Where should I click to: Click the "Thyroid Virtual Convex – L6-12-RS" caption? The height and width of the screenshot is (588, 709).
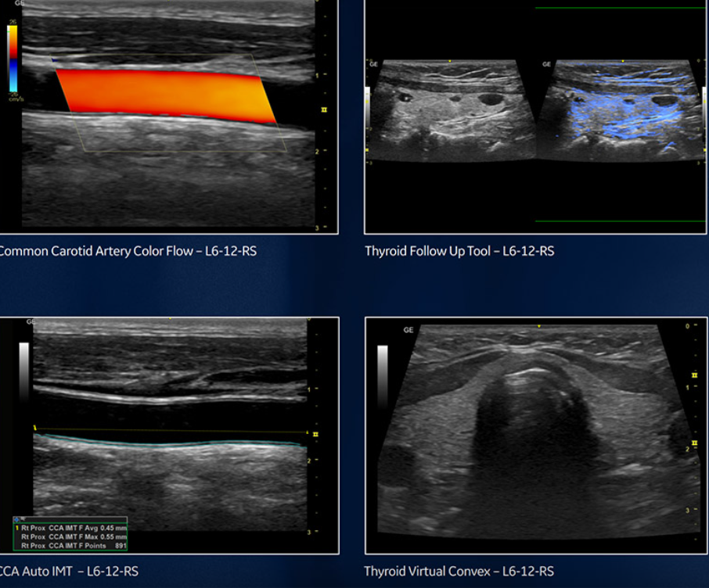click(459, 572)
